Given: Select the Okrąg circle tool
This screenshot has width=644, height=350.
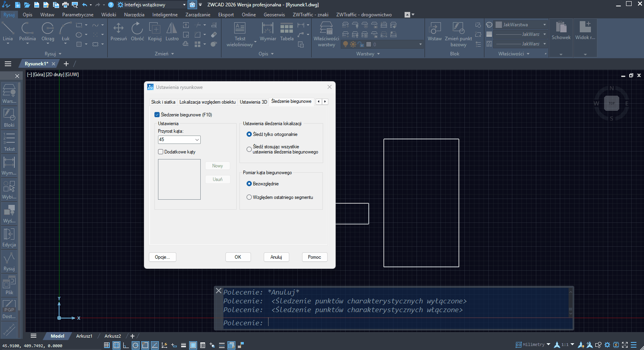Looking at the screenshot, I should click(x=48, y=31).
